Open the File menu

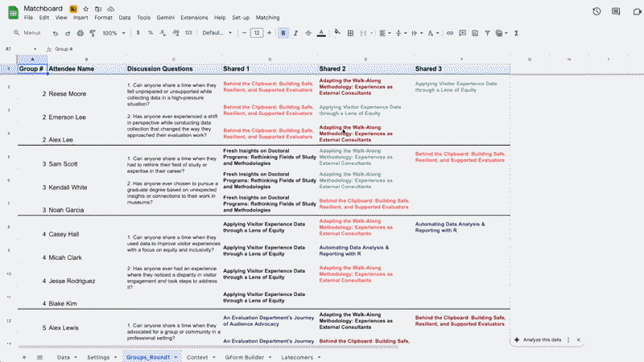pos(28,18)
